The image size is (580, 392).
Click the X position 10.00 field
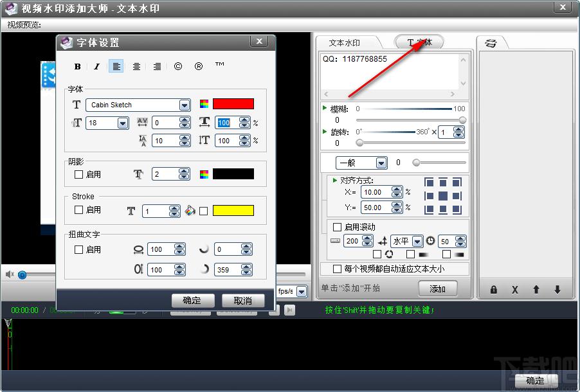tap(377, 192)
